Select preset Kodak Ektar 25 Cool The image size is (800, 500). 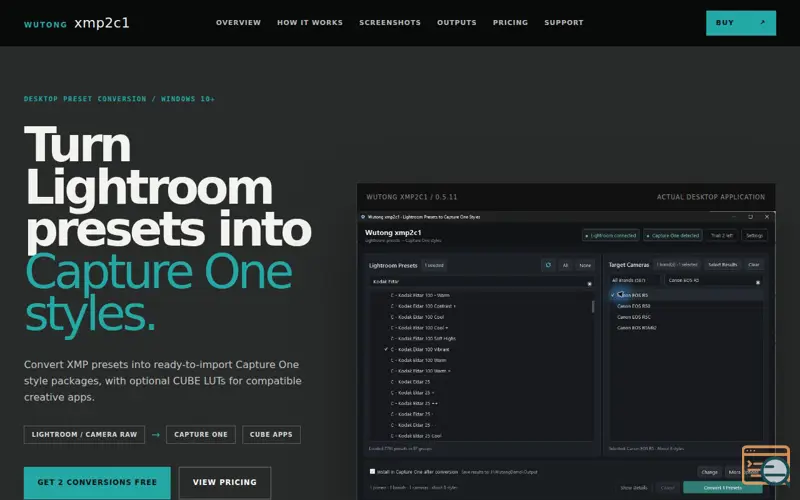point(416,436)
